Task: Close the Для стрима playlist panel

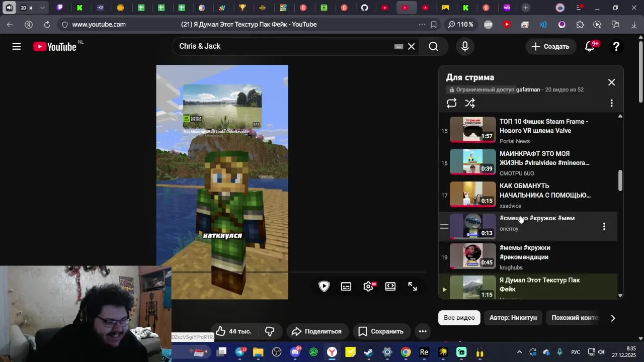Action: (611, 82)
